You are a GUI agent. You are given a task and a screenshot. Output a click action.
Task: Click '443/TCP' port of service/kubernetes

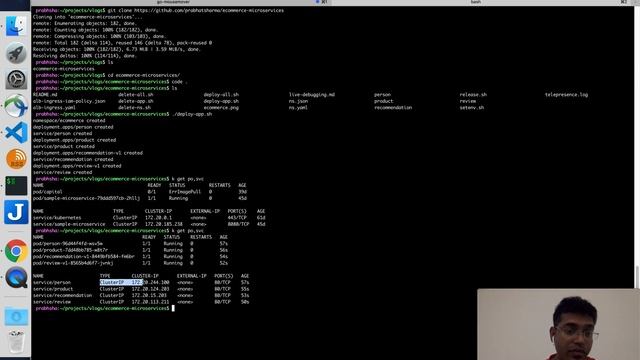237,218
